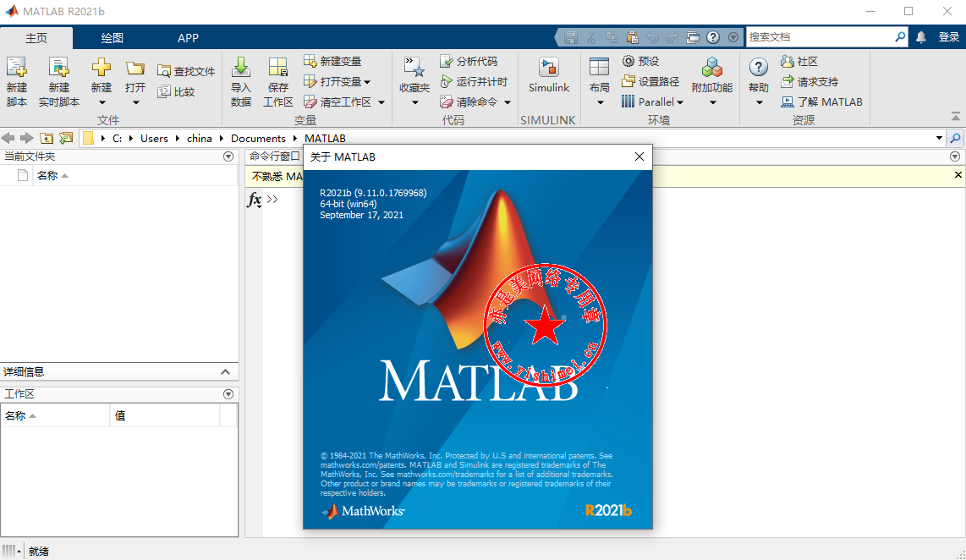Click the Workspace Value (值) column header
The image size is (966, 560).
(x=165, y=415)
